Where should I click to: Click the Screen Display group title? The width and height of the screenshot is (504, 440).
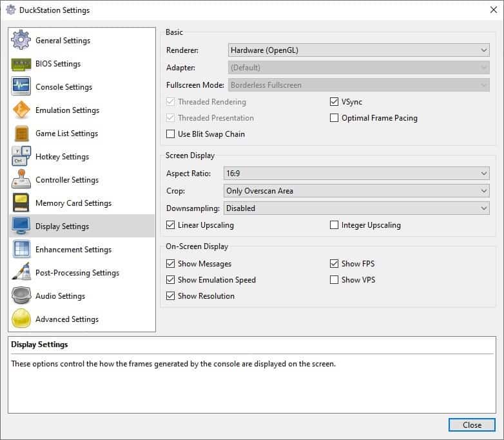[190, 155]
